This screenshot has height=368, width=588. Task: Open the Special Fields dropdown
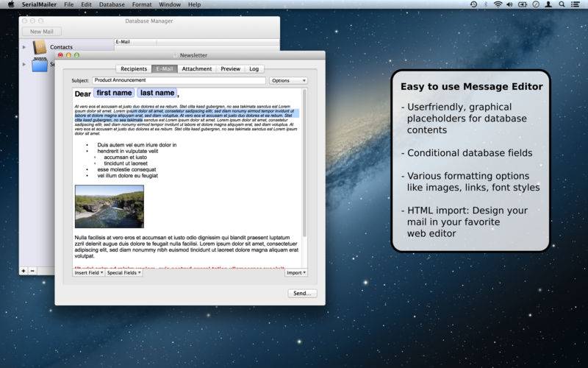(x=123, y=273)
